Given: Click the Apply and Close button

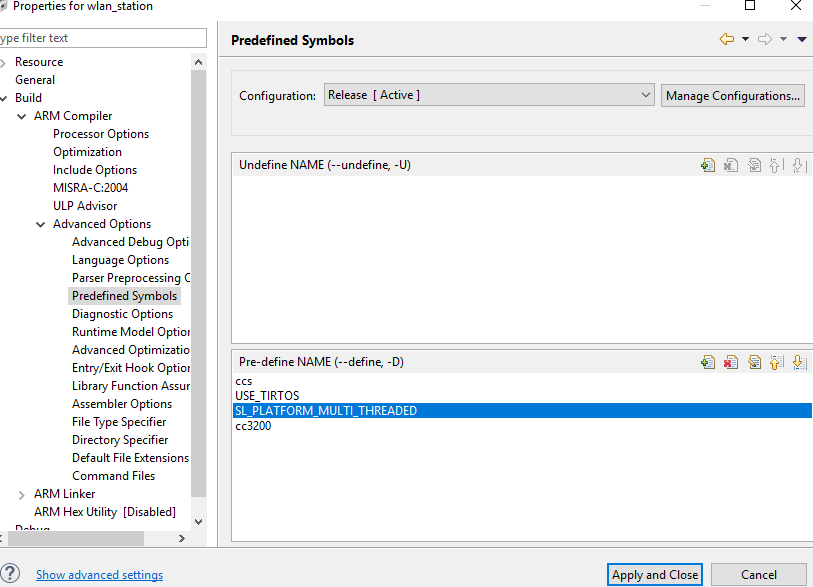Looking at the screenshot, I should point(655,575).
